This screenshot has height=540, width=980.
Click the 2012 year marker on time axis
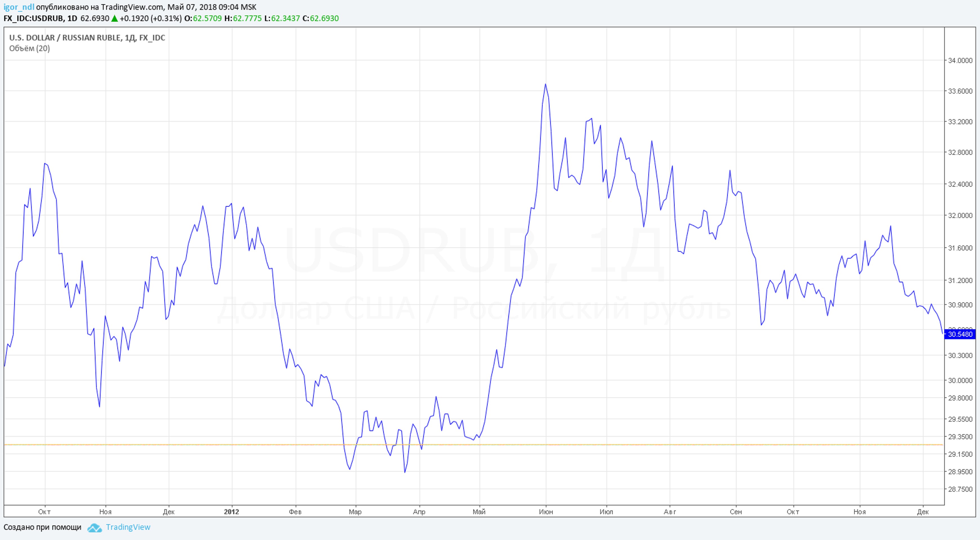231,512
